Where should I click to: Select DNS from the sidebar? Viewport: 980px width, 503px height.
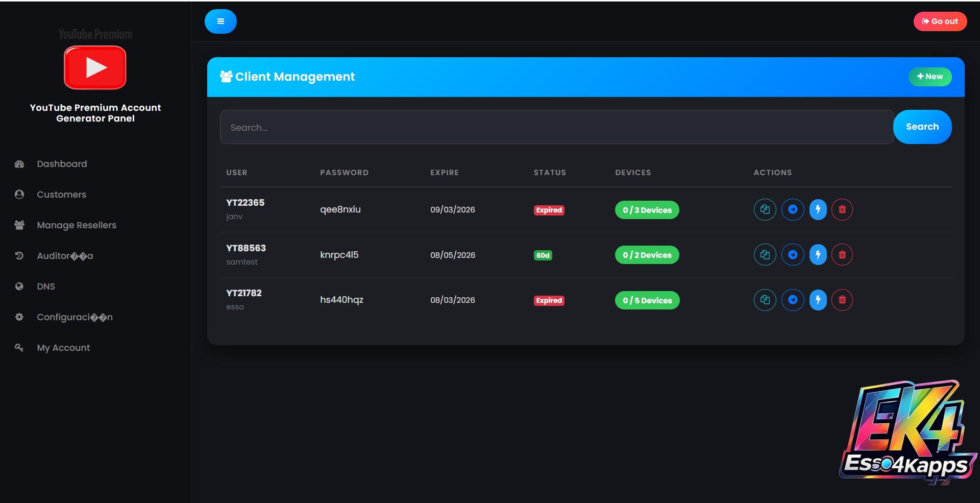pyautogui.click(x=46, y=286)
